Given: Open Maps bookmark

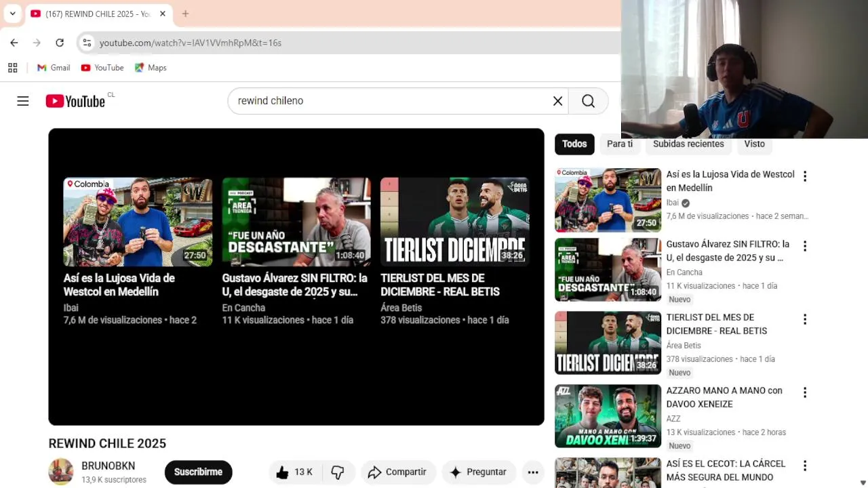Looking at the screenshot, I should 151,68.
